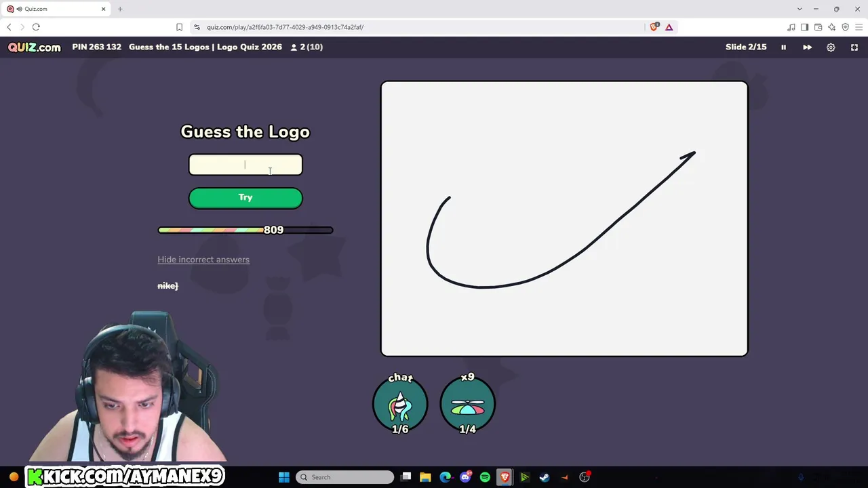The height and width of the screenshot is (488, 868).
Task: Open Leo AI assistant sparkle icon
Action: pyautogui.click(x=831, y=27)
